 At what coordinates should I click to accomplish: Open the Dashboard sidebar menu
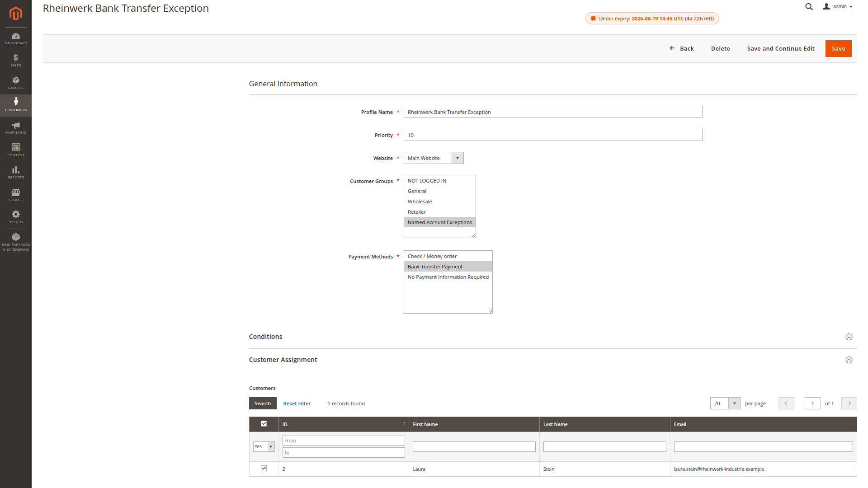click(x=16, y=39)
